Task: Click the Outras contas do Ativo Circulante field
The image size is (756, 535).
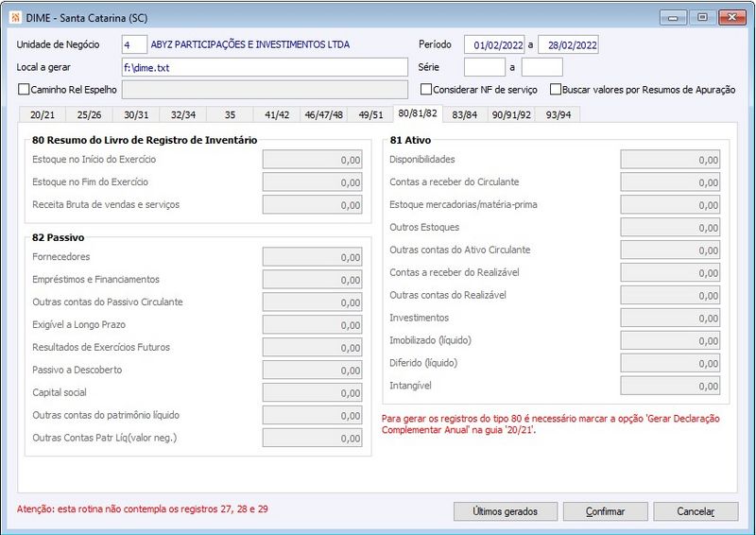Action: (670, 250)
